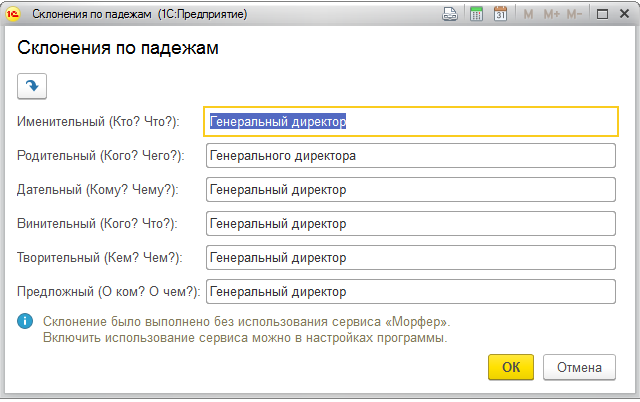Image resolution: width=640 pixels, height=402 pixels.
Task: Select the Винительный case input field
Action: (411, 223)
